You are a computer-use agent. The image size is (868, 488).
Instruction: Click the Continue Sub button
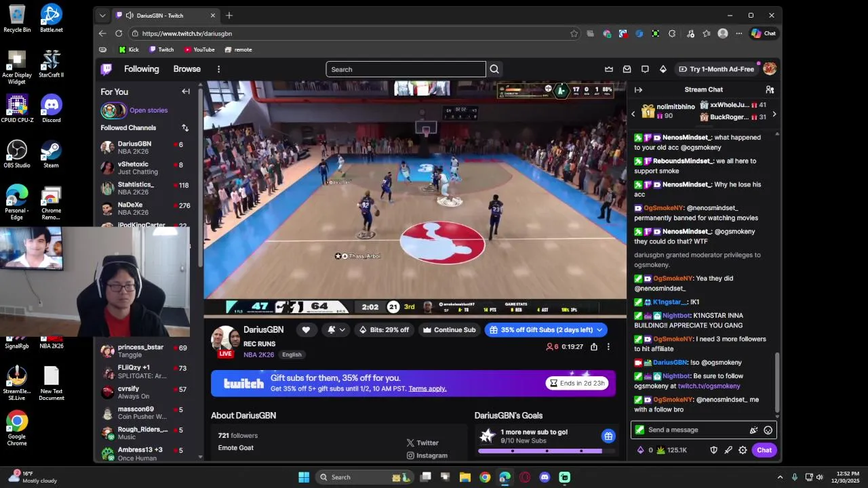(449, 330)
